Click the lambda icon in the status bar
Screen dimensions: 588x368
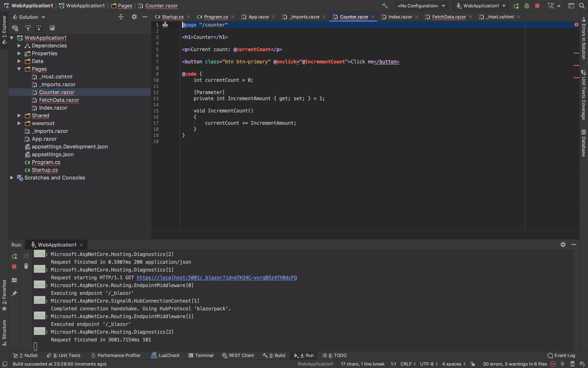pyautogui.click(x=562, y=364)
